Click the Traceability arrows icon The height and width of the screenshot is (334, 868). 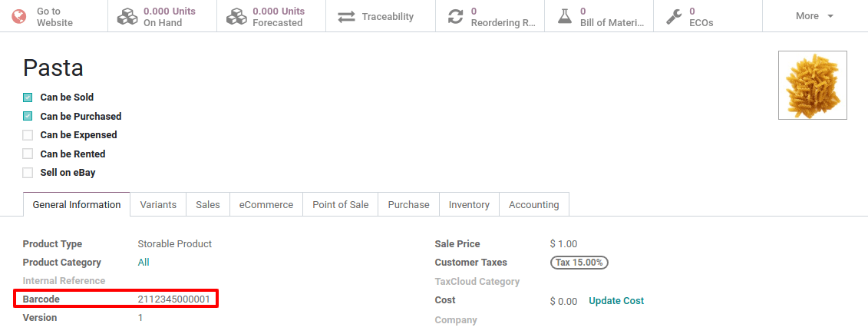point(347,17)
